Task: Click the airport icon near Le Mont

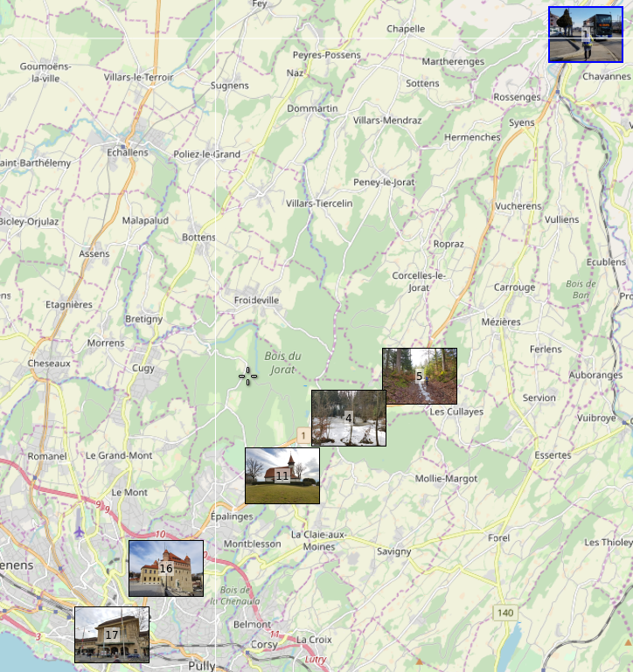Action: (80, 531)
